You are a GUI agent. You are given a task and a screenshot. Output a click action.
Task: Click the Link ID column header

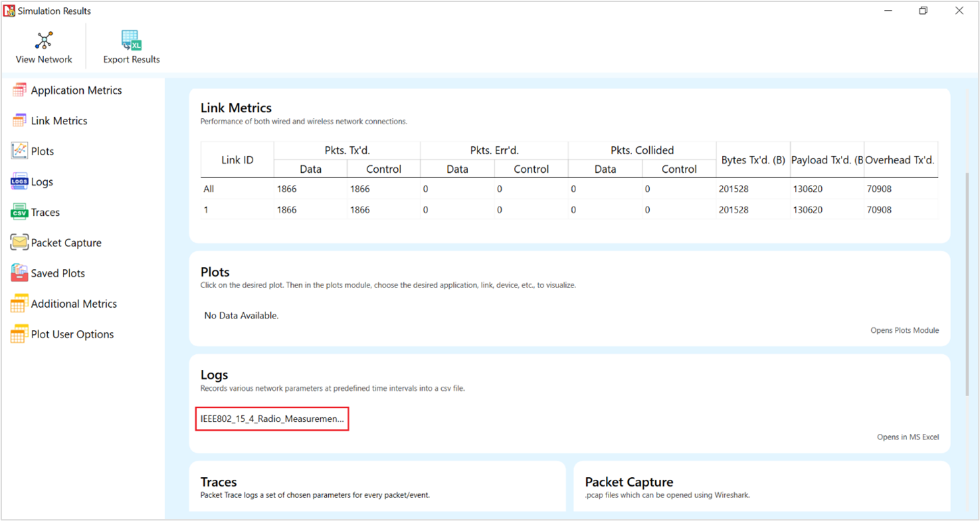click(237, 160)
